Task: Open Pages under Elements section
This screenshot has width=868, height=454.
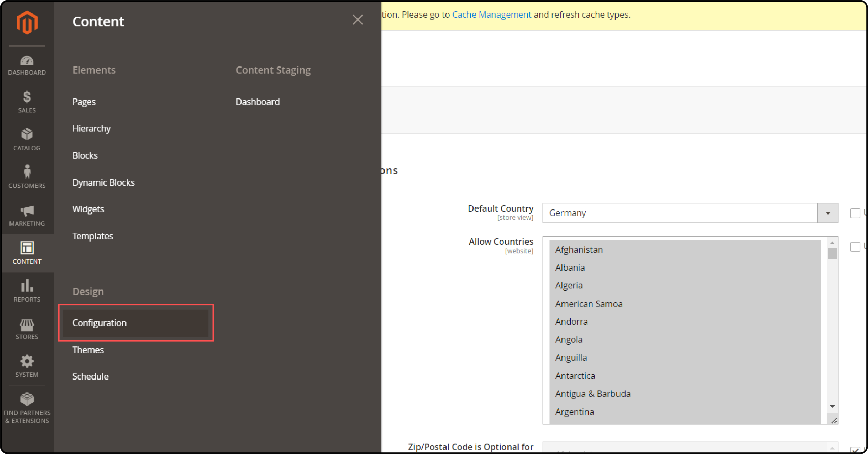Action: [x=84, y=101]
